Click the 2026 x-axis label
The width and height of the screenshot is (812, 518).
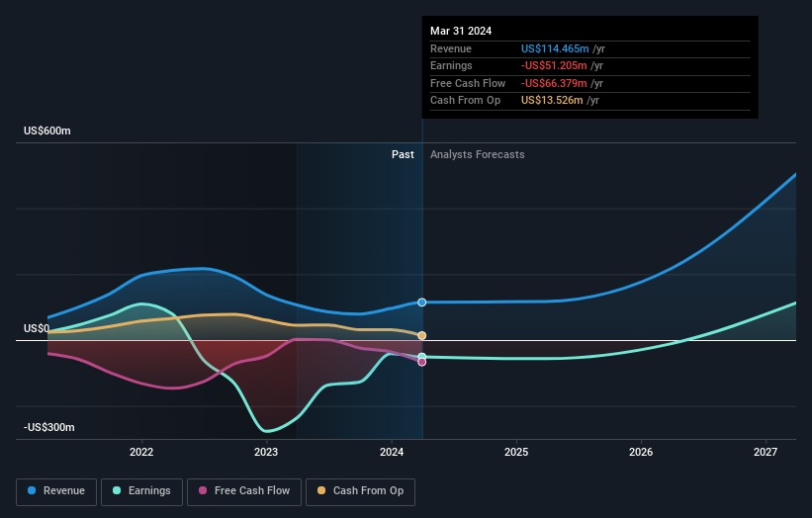pos(641,452)
